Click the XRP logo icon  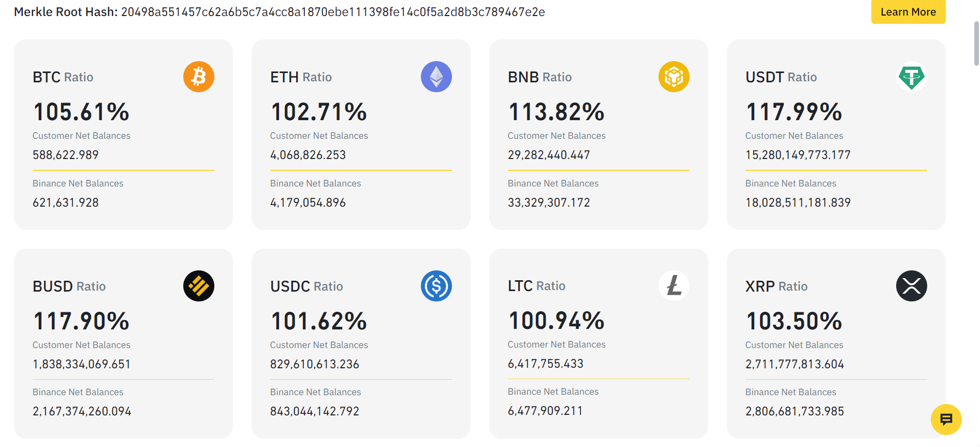(912, 285)
